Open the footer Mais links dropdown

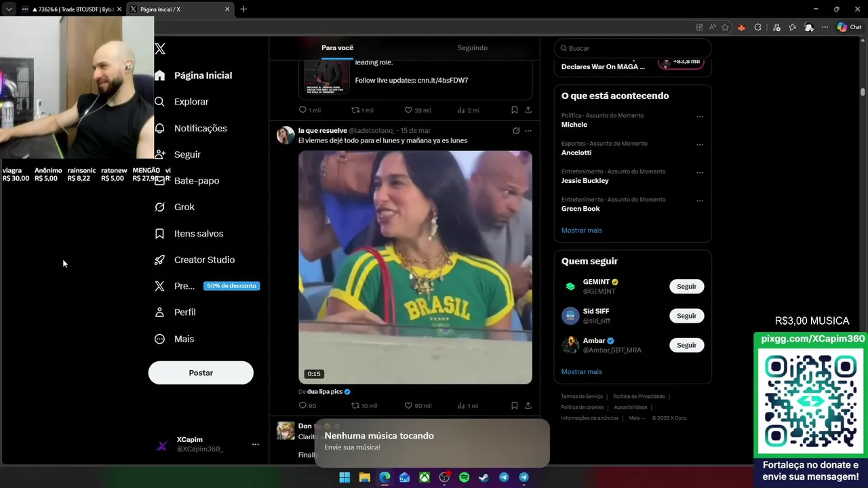pyautogui.click(x=637, y=418)
